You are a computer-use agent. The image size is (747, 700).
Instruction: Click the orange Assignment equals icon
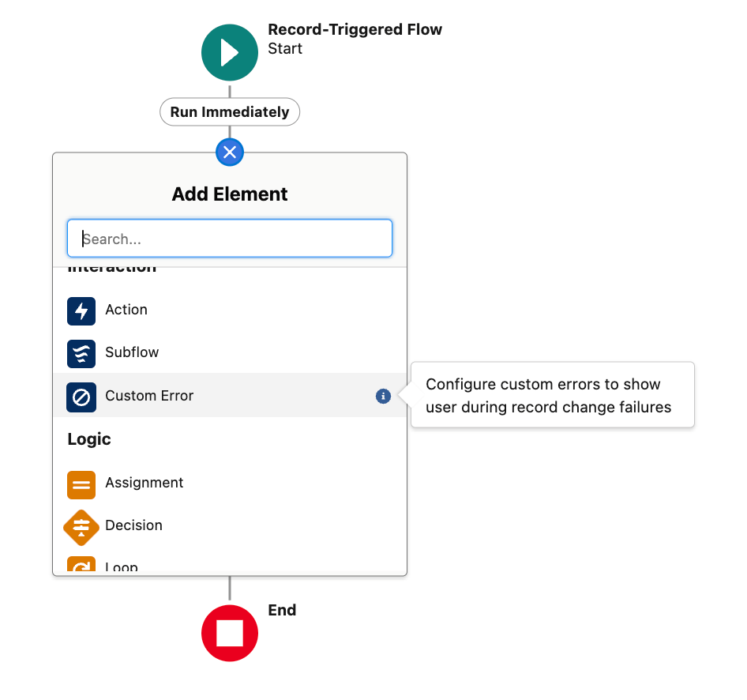click(x=81, y=484)
